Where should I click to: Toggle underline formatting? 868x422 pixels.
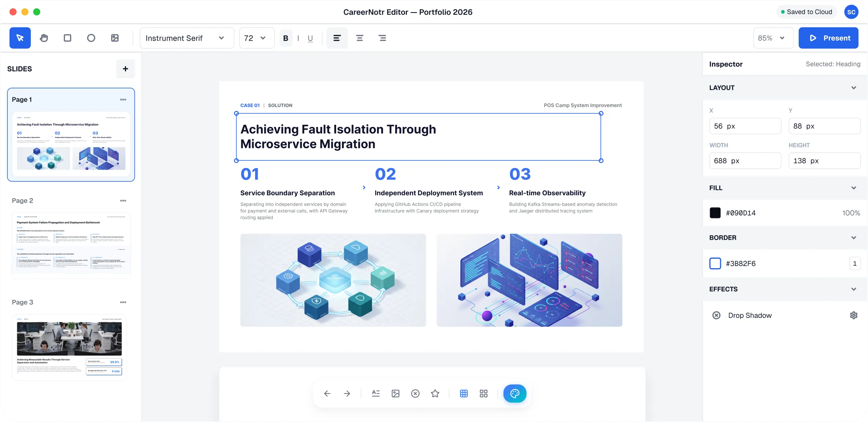[310, 38]
